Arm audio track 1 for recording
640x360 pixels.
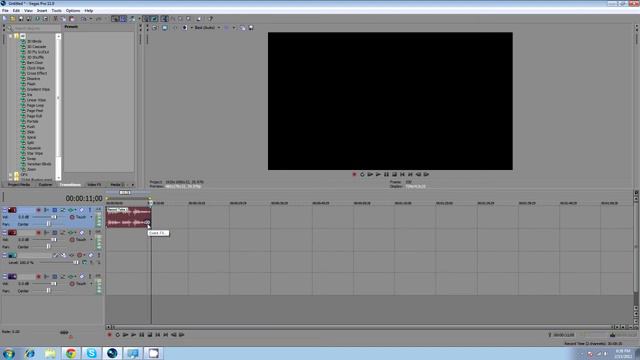tap(38, 210)
